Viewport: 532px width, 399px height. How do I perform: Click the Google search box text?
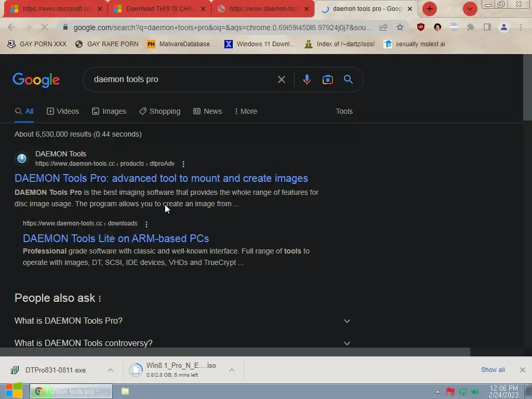pyautogui.click(x=126, y=79)
